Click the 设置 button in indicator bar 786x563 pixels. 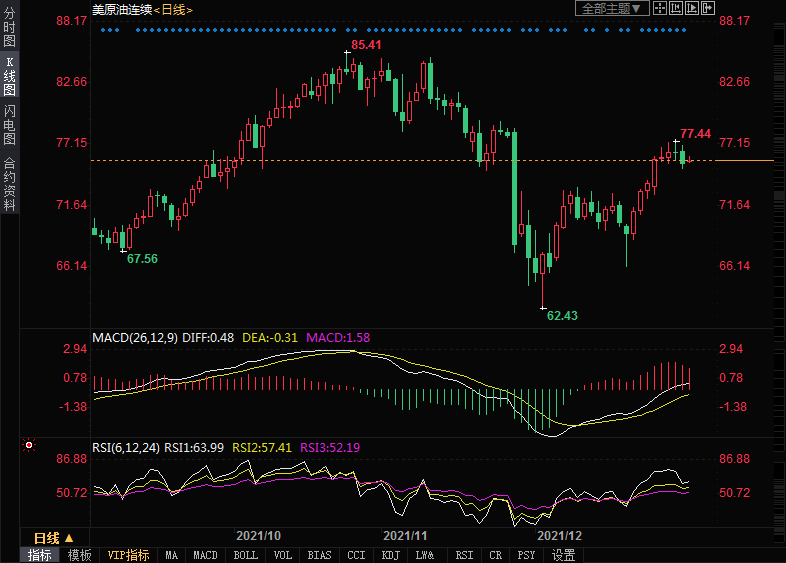(563, 555)
